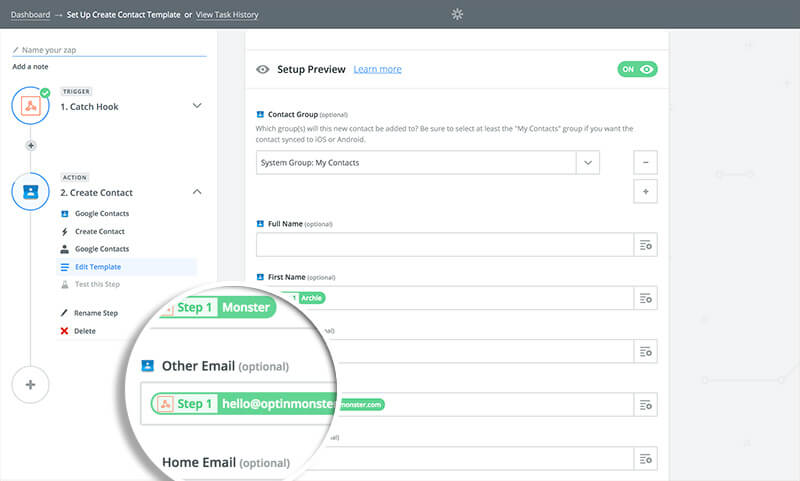Click the eye icon beside Setup Preview

[263, 69]
